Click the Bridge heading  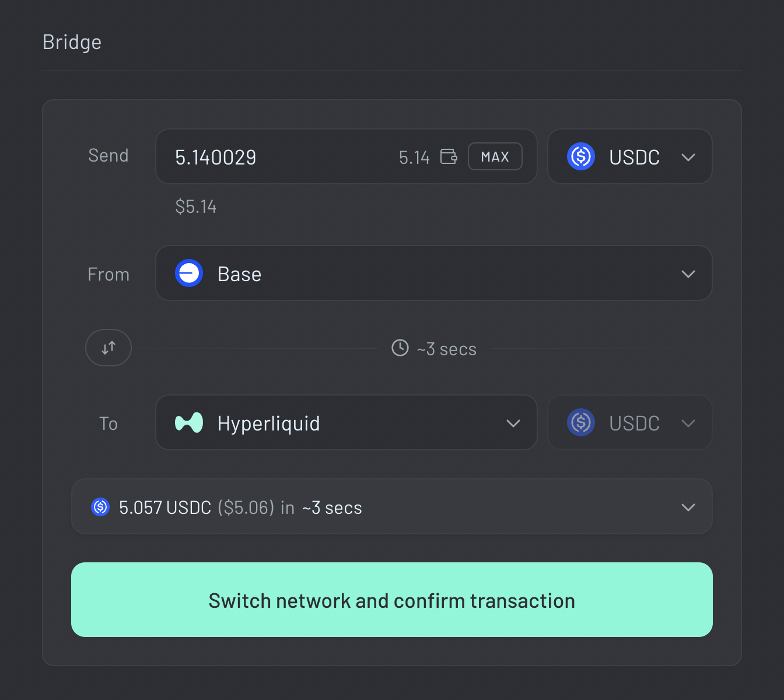tap(72, 41)
